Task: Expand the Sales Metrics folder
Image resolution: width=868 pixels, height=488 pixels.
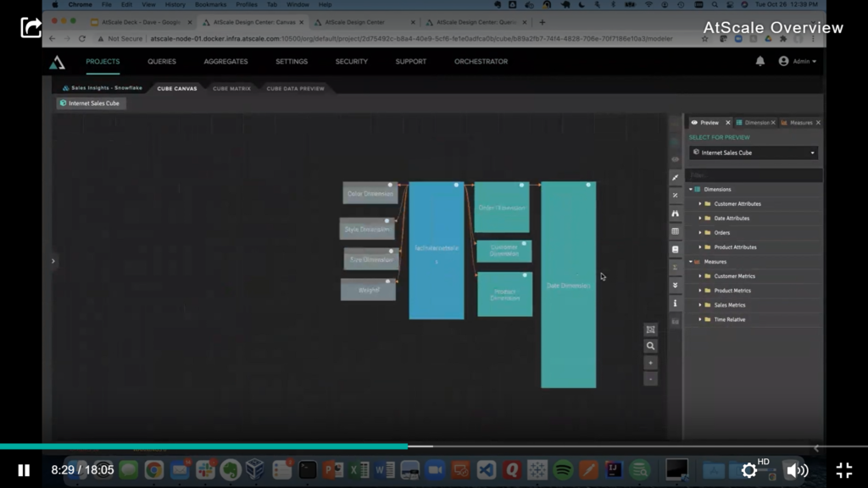Action: (699, 305)
